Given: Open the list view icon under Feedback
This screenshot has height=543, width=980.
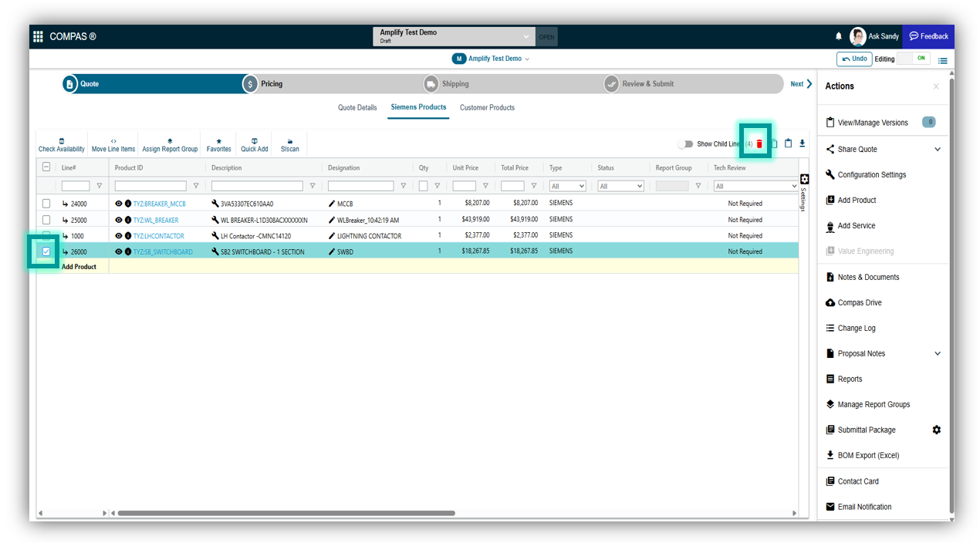Looking at the screenshot, I should [942, 60].
